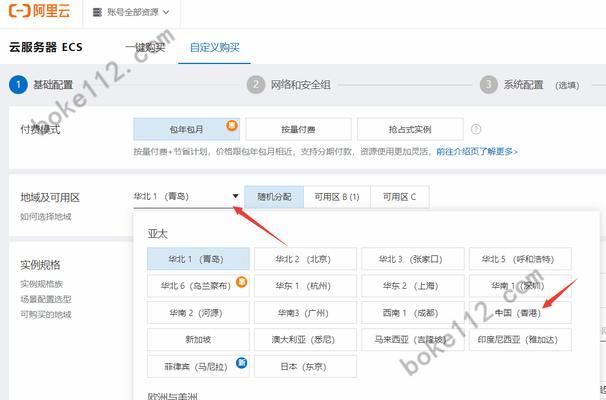Pick region 马来西亚 (吉隆坡)
606x400 pixels.
coord(413,339)
